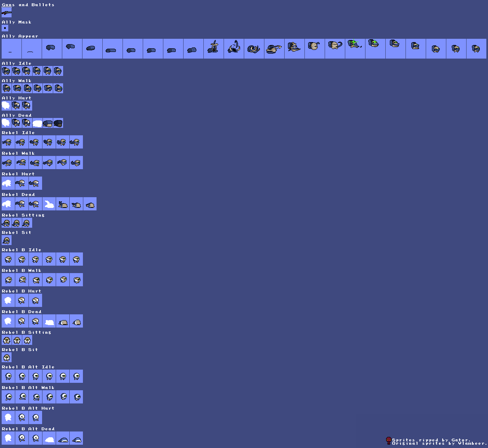
Task: Click the 'Rebel B Idle' label
Action: (x=21, y=250)
